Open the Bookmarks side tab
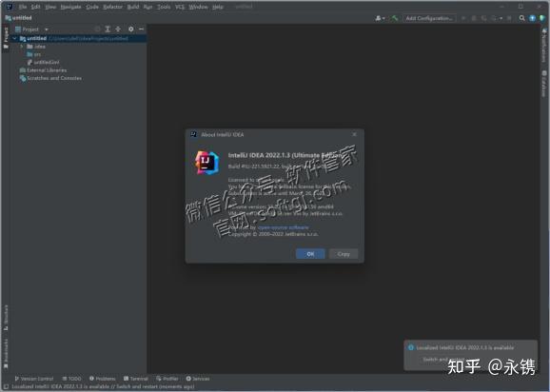The width and height of the screenshot is (550, 392). (x=6, y=353)
